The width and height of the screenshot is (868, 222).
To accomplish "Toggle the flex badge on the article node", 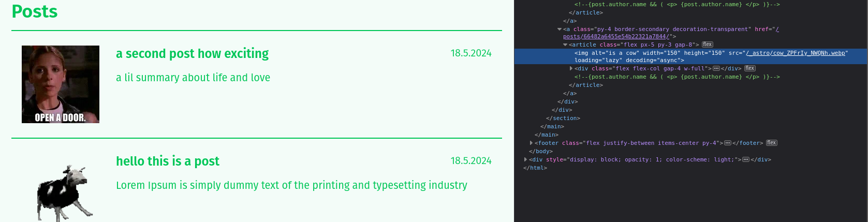I will tap(708, 45).
